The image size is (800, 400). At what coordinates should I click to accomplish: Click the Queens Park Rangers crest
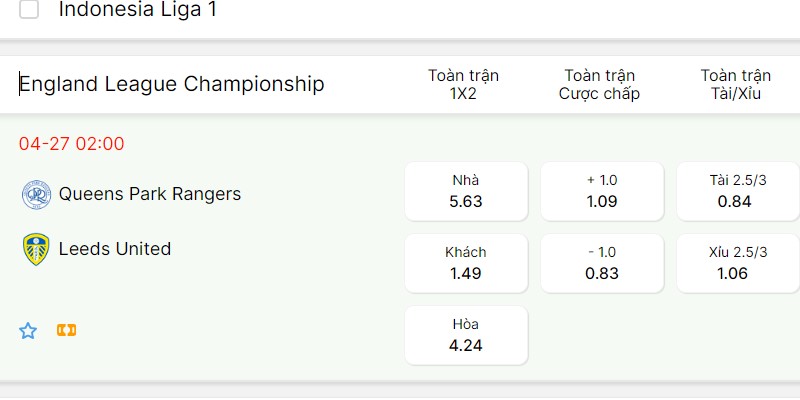click(x=36, y=194)
